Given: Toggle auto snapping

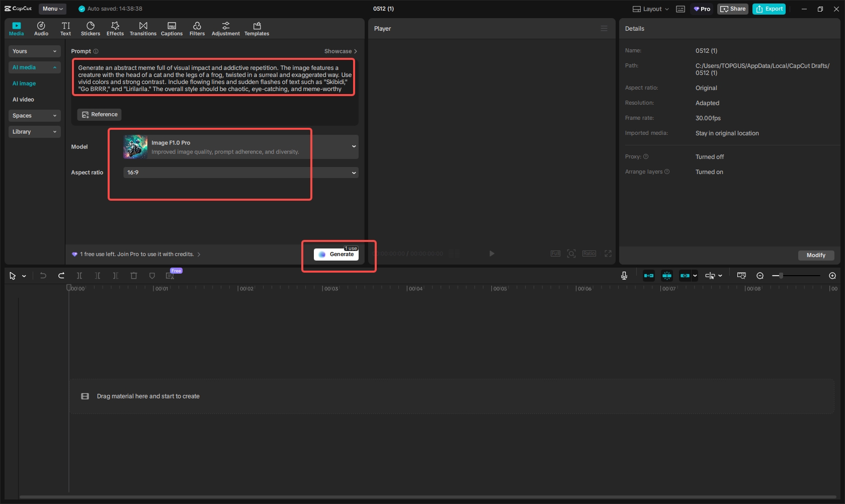Looking at the screenshot, I should point(667,276).
